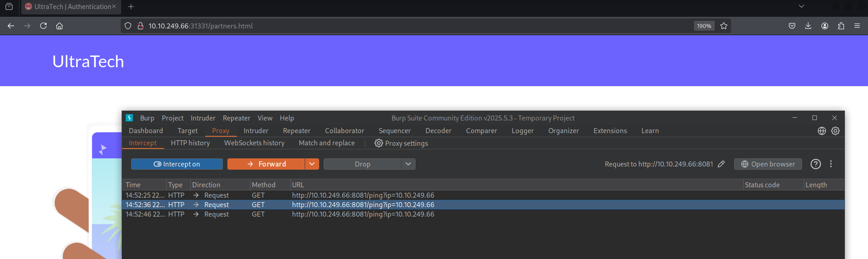Image resolution: width=868 pixels, height=259 pixels.
Task: Click the globe icon next to settings gear
Action: coord(822,131)
